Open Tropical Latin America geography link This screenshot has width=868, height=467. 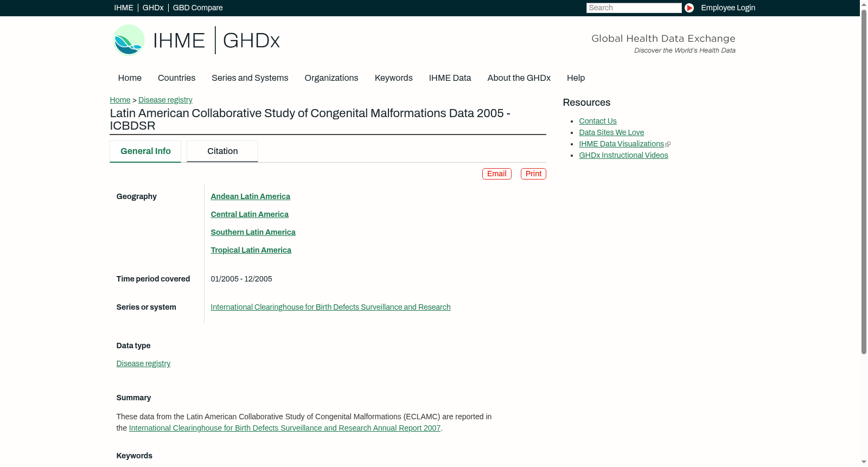click(251, 250)
